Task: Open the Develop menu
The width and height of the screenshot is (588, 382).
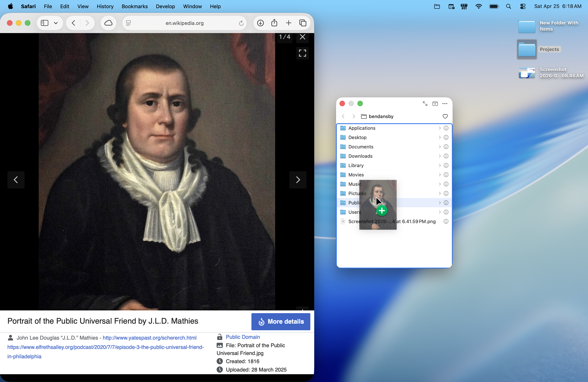Action: (x=165, y=6)
